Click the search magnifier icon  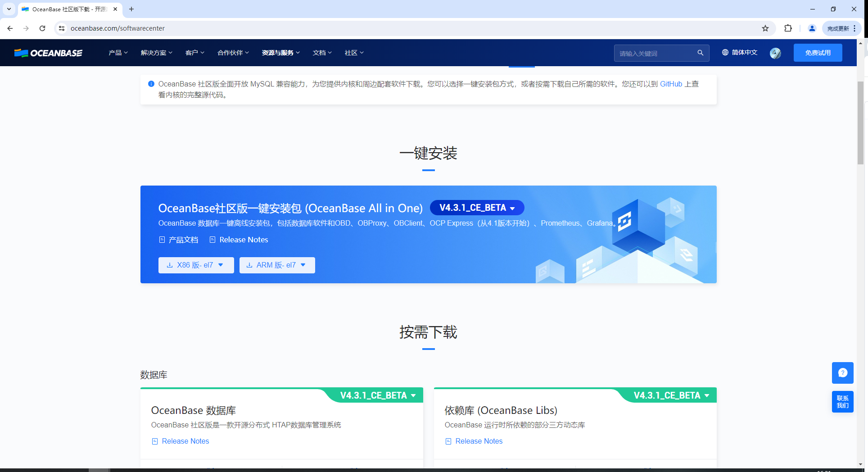(700, 53)
